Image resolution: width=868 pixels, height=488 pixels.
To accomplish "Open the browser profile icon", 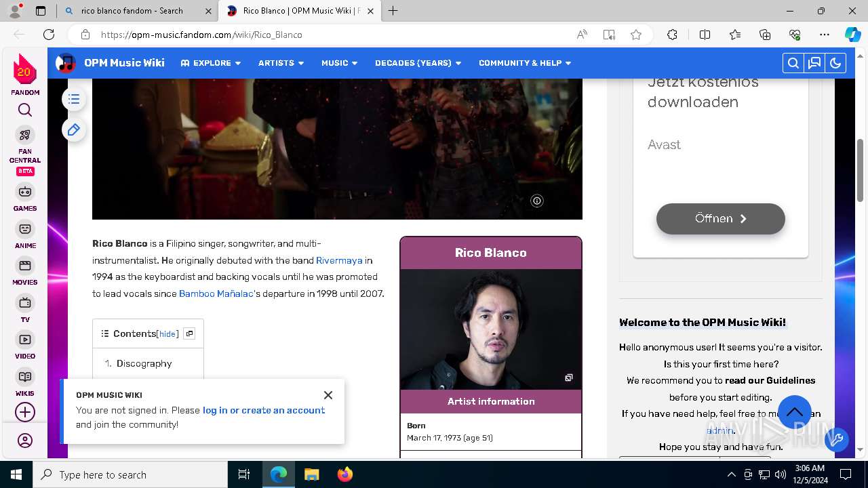I will [x=14, y=11].
